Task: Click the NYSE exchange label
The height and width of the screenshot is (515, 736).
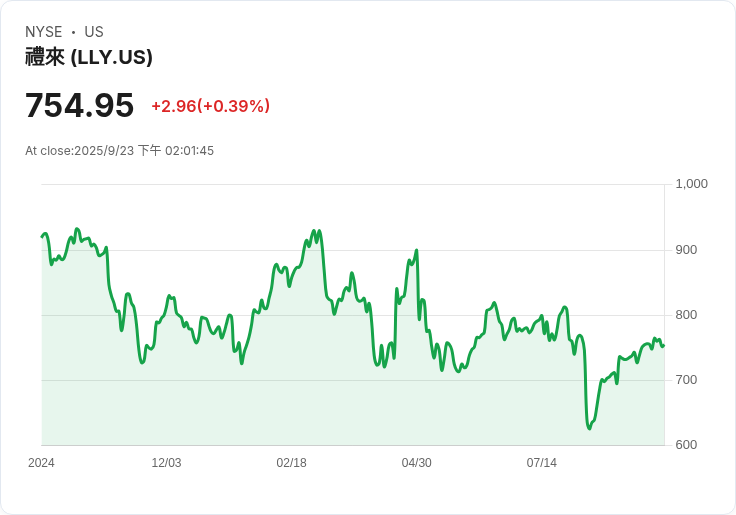Action: pos(44,32)
